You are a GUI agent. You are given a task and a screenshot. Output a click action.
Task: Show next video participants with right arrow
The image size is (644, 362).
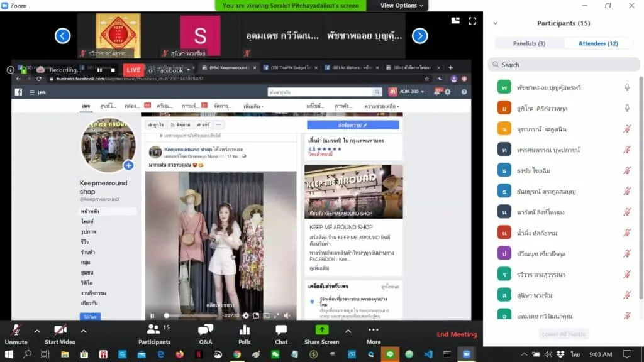tap(419, 36)
